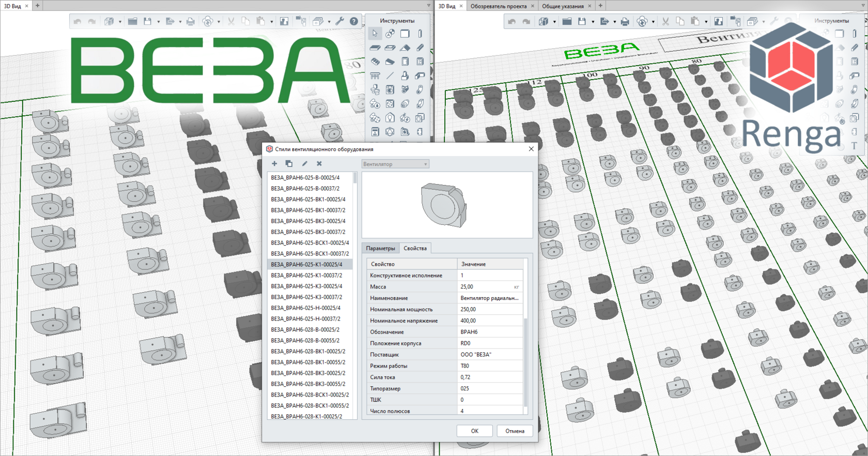Add new tab with plus in right window
The image size is (868, 456).
[600, 6]
